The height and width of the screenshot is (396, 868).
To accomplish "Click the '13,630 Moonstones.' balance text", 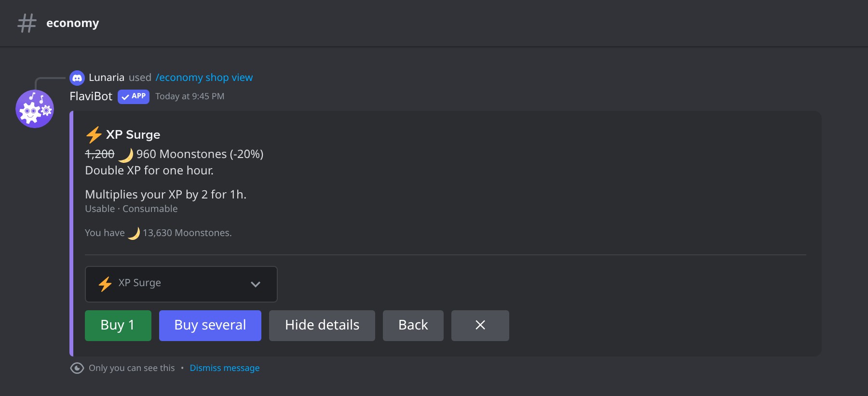I will pyautogui.click(x=187, y=233).
